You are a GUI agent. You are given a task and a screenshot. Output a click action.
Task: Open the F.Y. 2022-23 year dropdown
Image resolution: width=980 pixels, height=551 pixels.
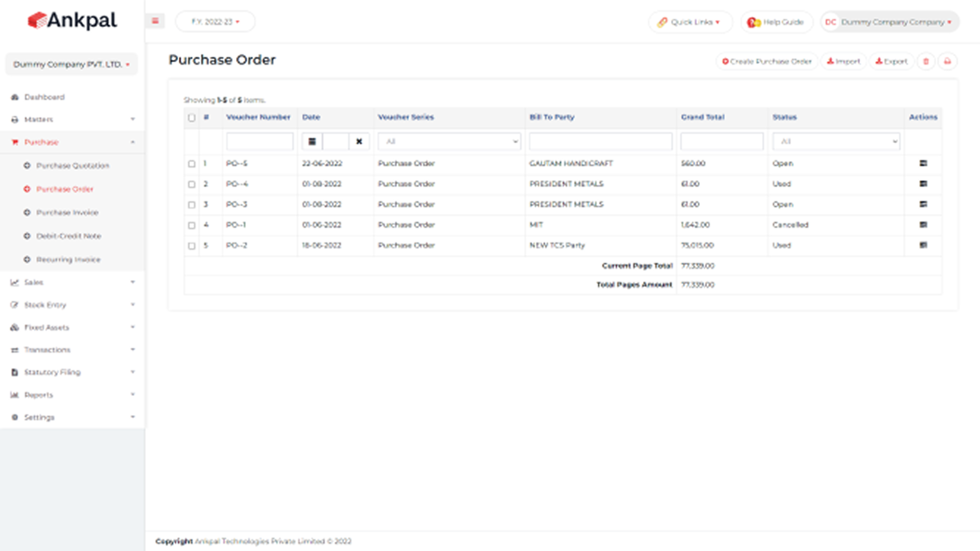pyautogui.click(x=215, y=22)
